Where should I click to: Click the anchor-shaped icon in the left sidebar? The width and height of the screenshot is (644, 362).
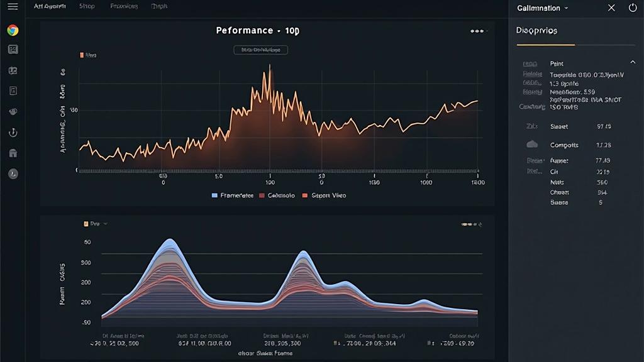coord(13,132)
